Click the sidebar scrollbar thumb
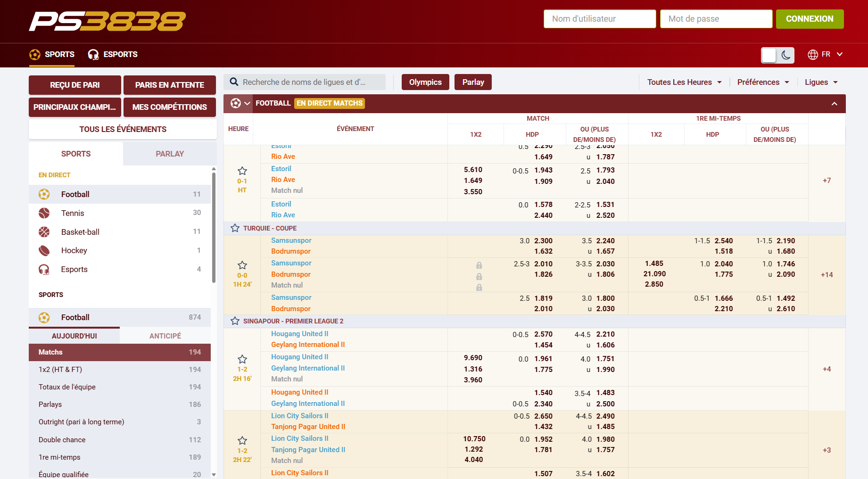868x479 pixels. point(214,228)
